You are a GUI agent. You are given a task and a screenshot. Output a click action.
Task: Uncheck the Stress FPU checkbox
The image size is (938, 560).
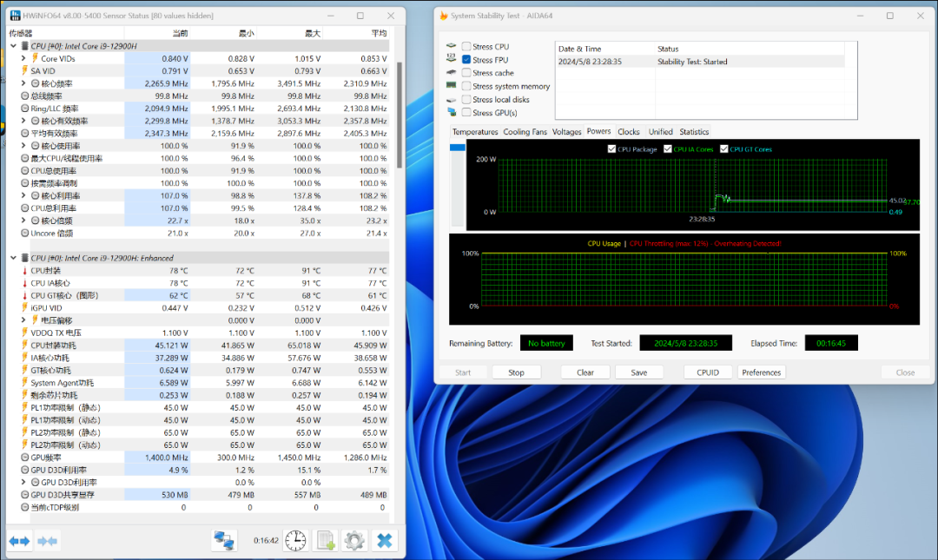coord(466,59)
